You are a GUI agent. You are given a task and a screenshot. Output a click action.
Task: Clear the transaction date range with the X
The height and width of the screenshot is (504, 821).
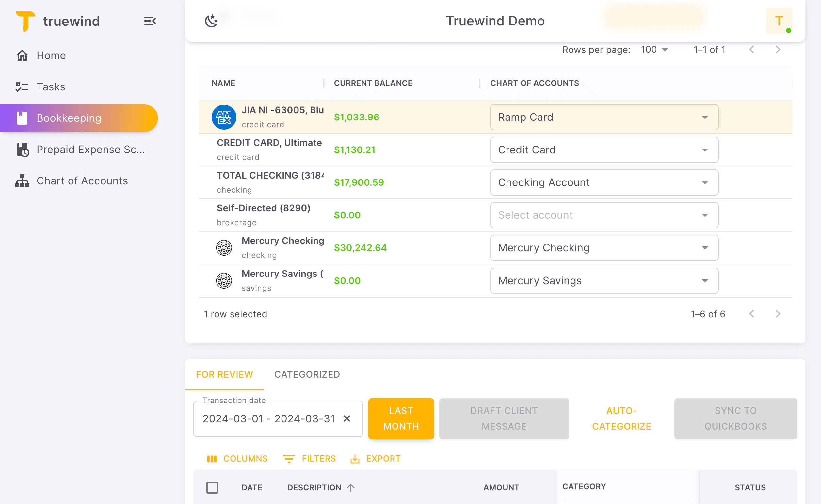(347, 418)
